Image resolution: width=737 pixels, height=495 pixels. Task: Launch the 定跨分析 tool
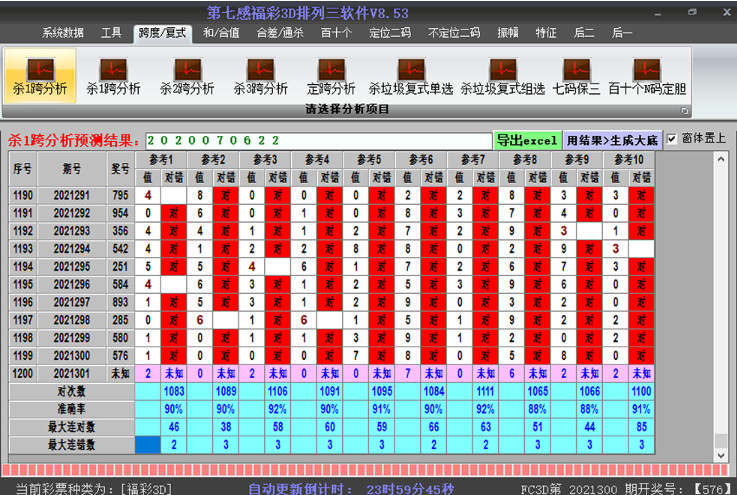coord(331,76)
